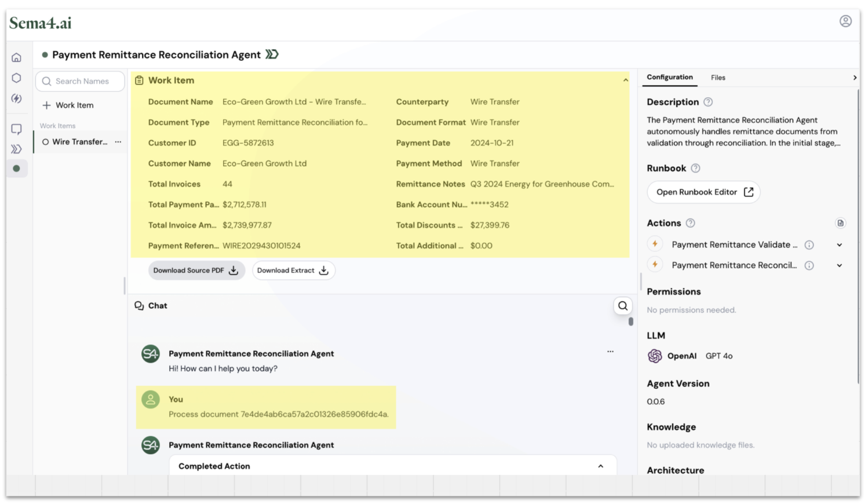Click the Home icon in left sidebar
Screen dimensions: 868x504
17,57
